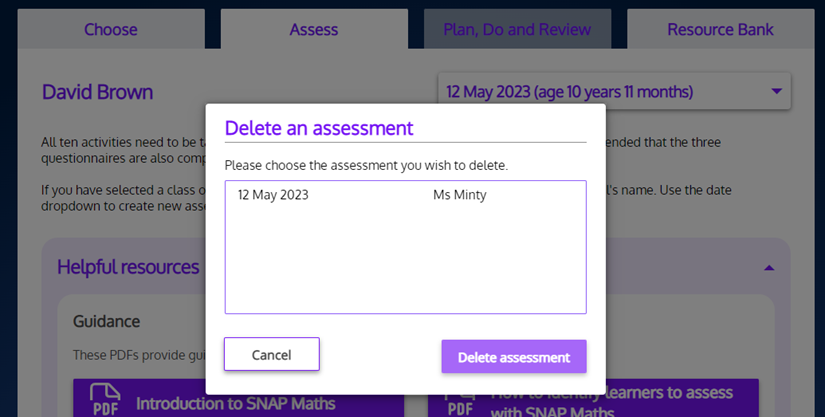Click the Helpful resources section heading
Screen dimensions: 825x417
128,267
